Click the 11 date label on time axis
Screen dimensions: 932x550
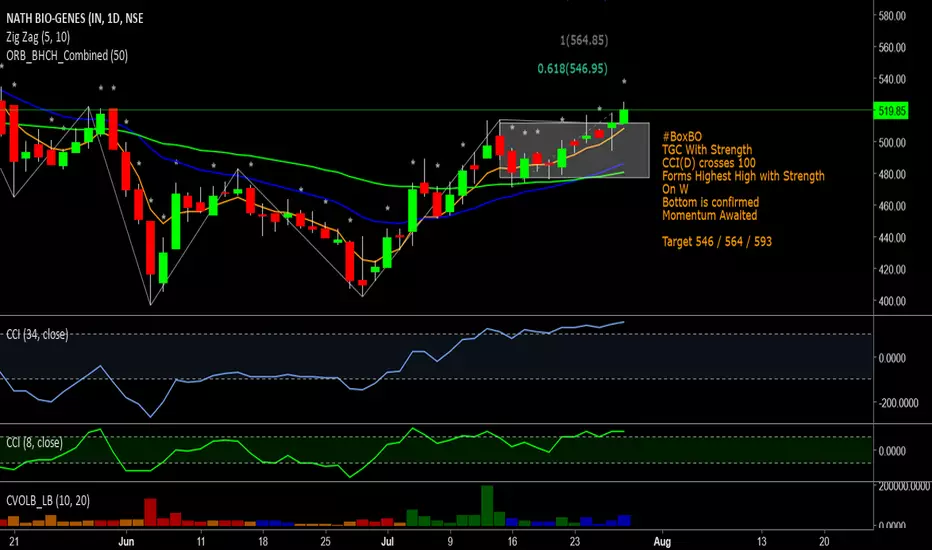(200, 542)
